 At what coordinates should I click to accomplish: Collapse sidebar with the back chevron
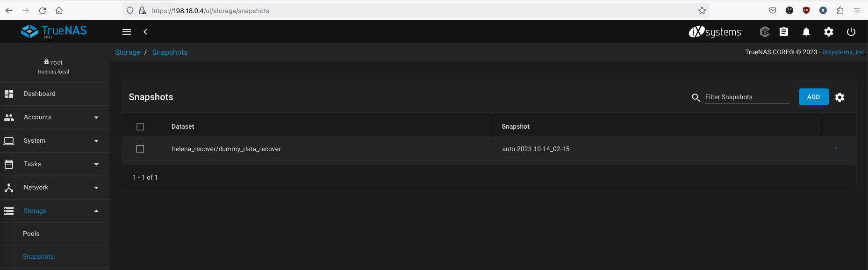pyautogui.click(x=145, y=32)
